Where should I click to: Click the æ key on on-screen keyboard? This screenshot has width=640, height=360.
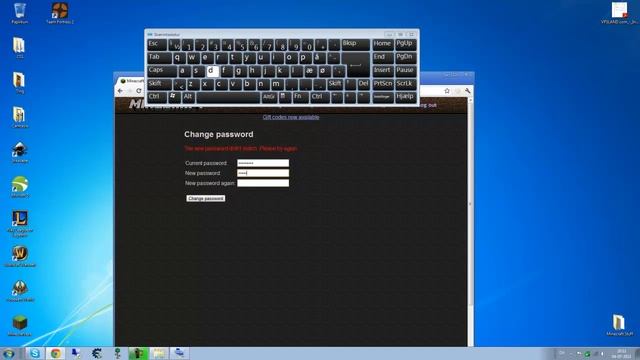coord(310,71)
